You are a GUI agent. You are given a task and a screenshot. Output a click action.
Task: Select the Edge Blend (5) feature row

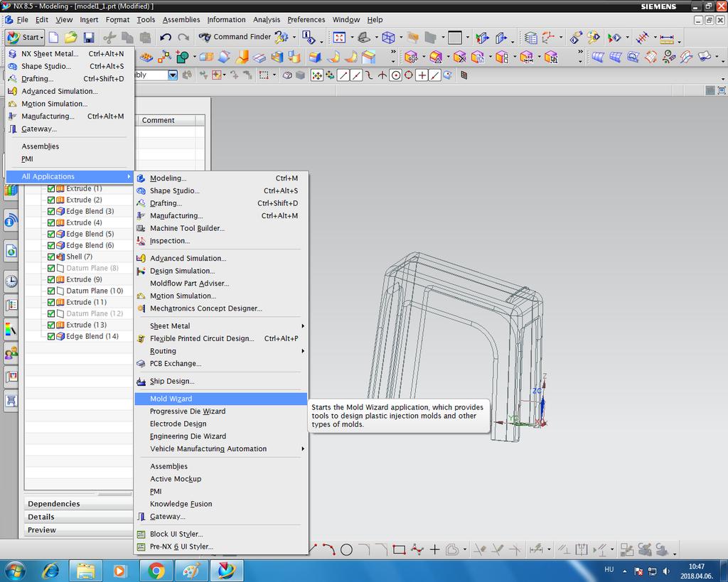[x=90, y=234]
